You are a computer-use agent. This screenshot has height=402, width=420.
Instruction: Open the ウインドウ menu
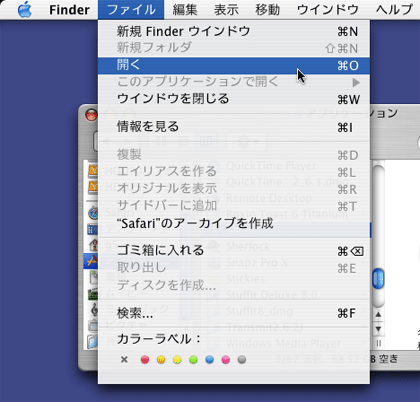click(328, 10)
